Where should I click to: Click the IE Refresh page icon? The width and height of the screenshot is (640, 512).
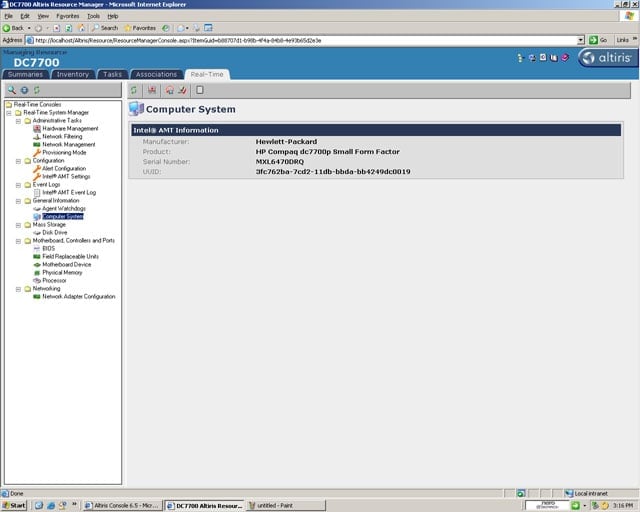pyautogui.click(x=69, y=28)
